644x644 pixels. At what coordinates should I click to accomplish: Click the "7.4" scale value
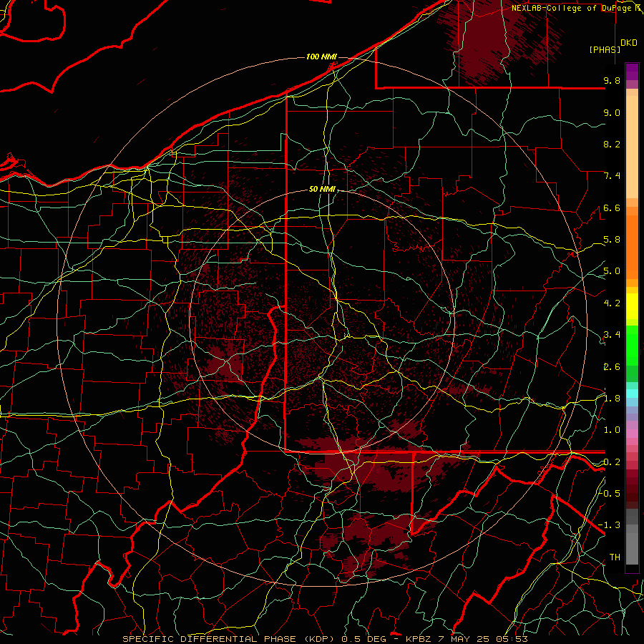(x=612, y=176)
